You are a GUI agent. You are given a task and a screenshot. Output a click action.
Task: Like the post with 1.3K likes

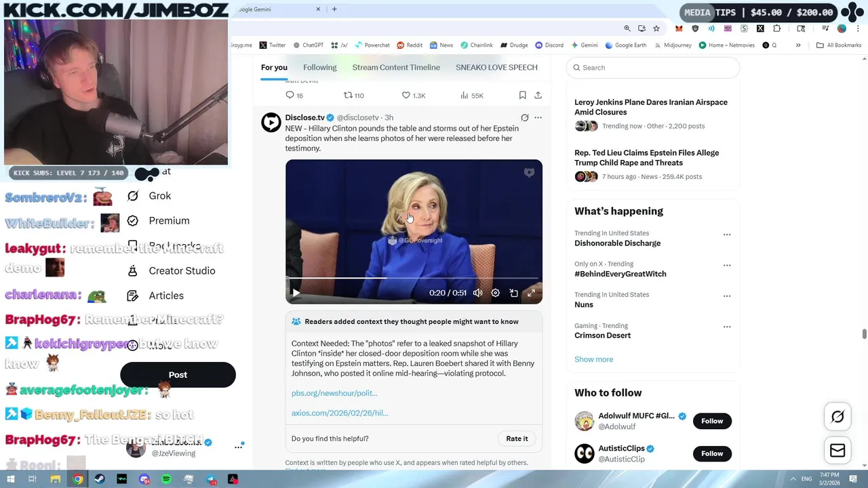[x=413, y=96]
